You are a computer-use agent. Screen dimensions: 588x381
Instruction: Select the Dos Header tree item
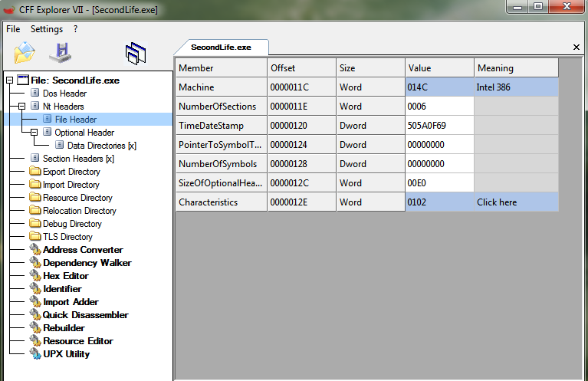[64, 93]
